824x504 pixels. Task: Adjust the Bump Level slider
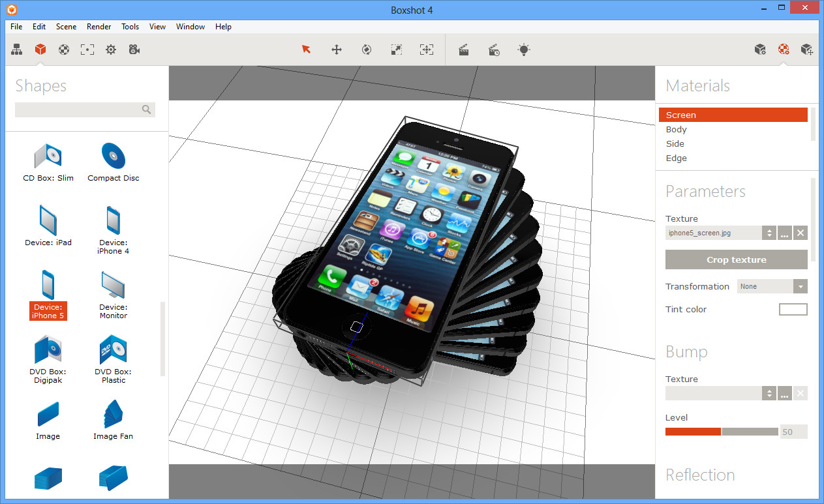pos(722,432)
